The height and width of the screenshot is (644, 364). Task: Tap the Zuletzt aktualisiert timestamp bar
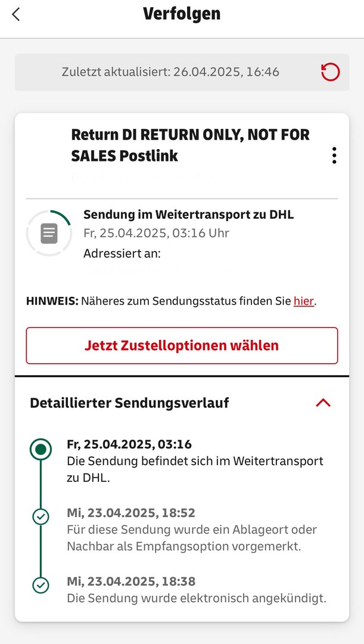tap(170, 72)
